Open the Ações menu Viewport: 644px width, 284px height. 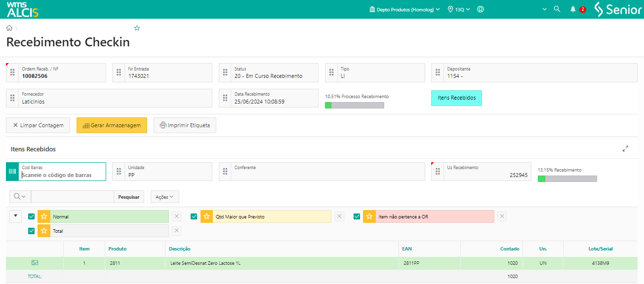click(165, 197)
